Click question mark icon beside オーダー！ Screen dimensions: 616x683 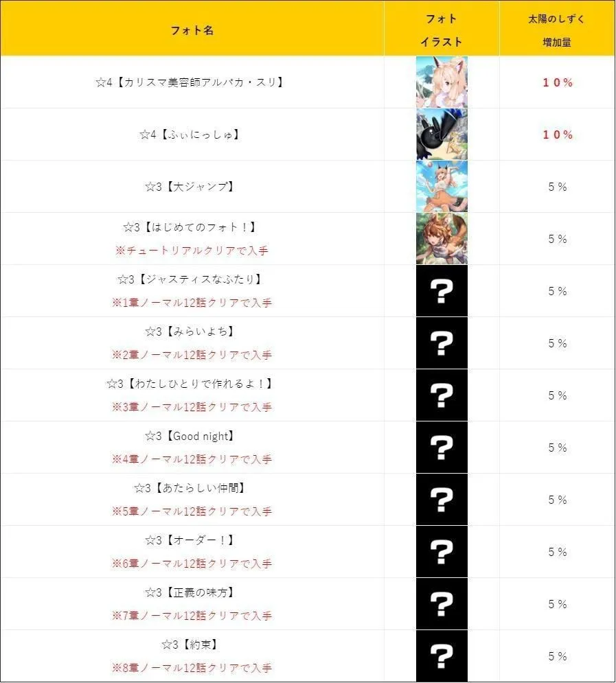click(x=442, y=552)
